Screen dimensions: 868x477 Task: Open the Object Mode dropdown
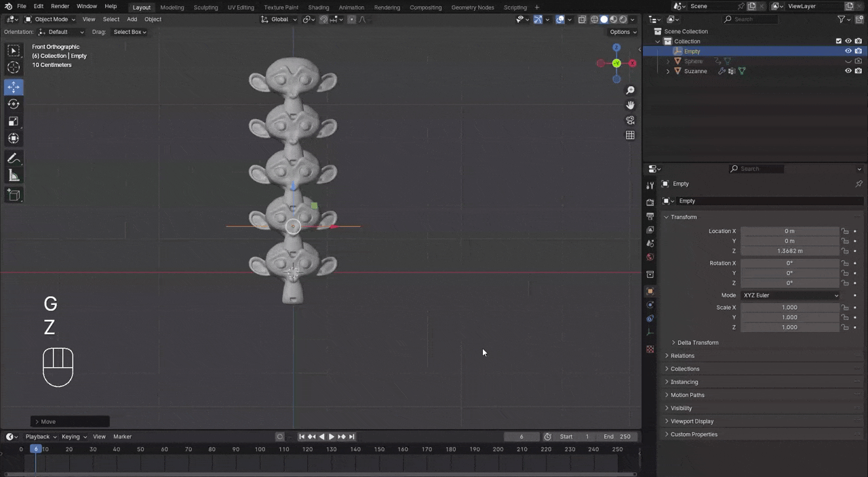pyautogui.click(x=51, y=19)
